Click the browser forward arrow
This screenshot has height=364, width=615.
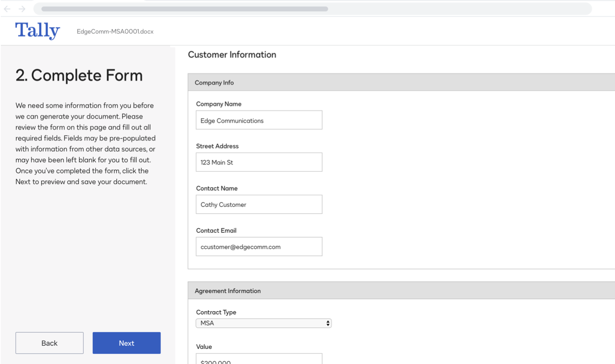(22, 9)
